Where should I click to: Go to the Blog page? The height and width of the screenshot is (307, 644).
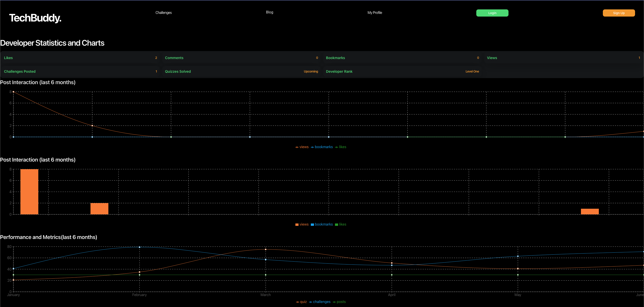point(269,12)
